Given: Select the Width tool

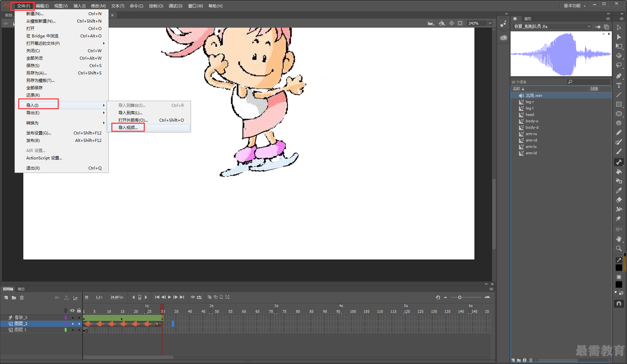Looking at the screenshot, I should point(619,209).
